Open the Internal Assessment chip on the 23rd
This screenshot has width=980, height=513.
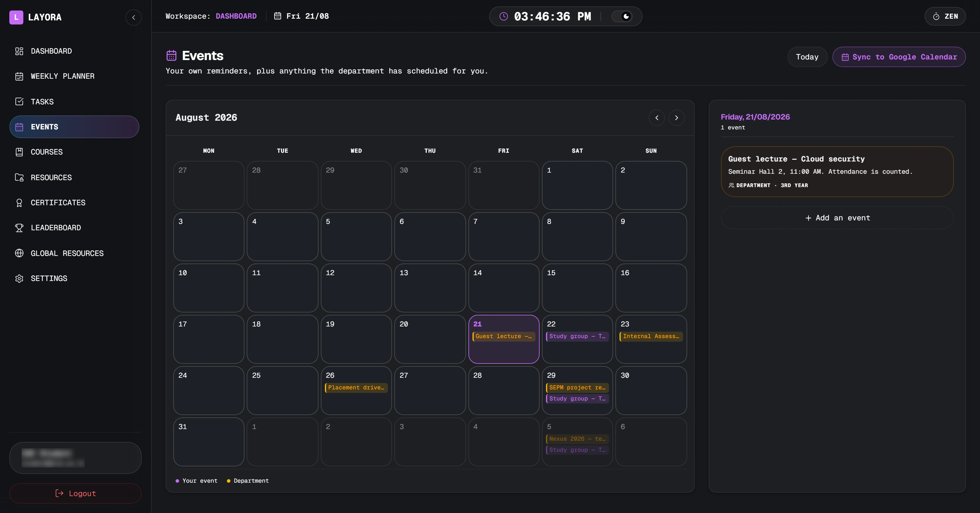(651, 336)
